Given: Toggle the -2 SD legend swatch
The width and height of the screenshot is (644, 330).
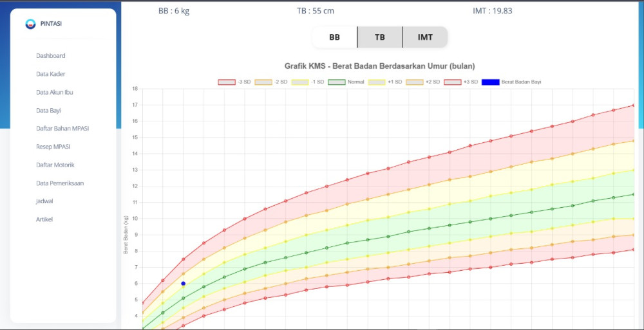Looking at the screenshot, I should pyautogui.click(x=263, y=82).
